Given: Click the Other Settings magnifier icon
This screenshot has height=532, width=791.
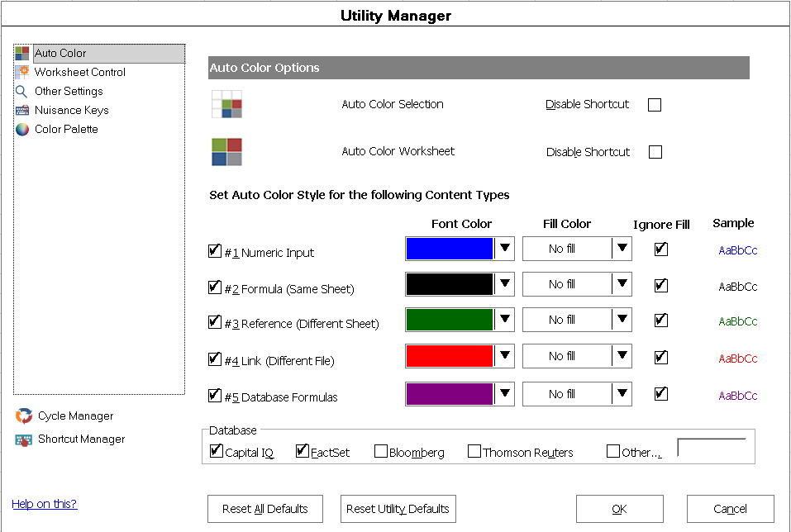Looking at the screenshot, I should pyautogui.click(x=21, y=91).
